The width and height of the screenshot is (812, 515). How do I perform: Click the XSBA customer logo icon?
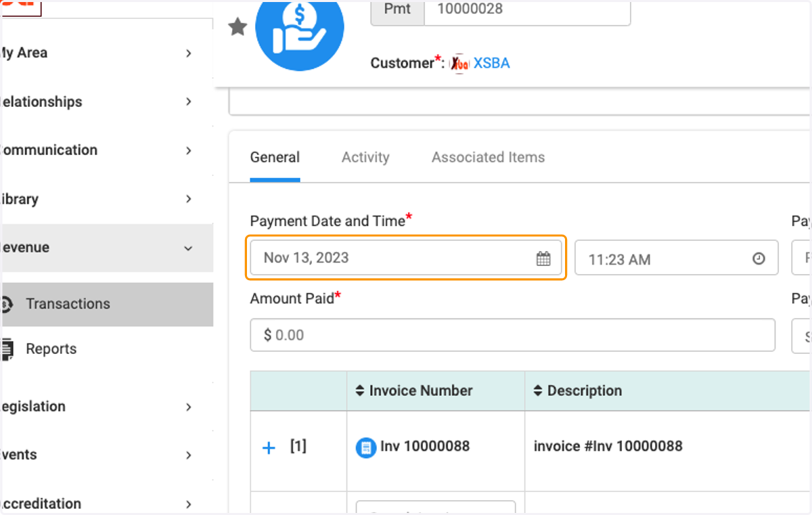(459, 64)
